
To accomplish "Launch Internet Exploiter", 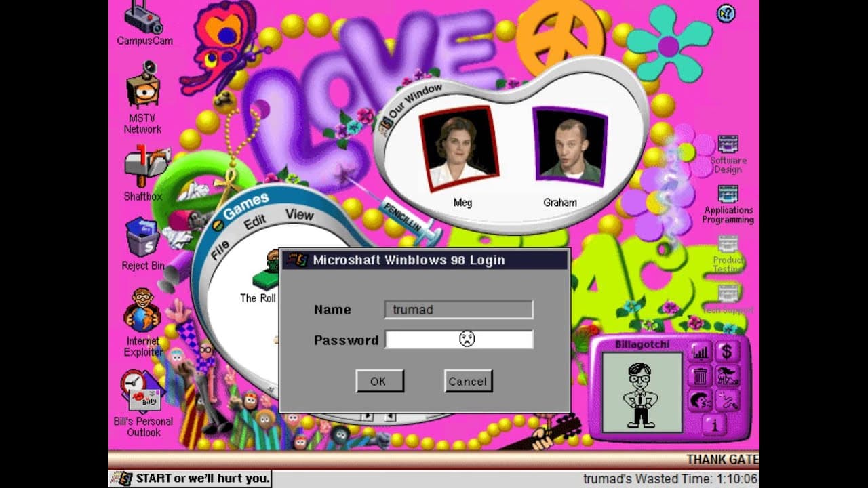I will coord(142,310).
